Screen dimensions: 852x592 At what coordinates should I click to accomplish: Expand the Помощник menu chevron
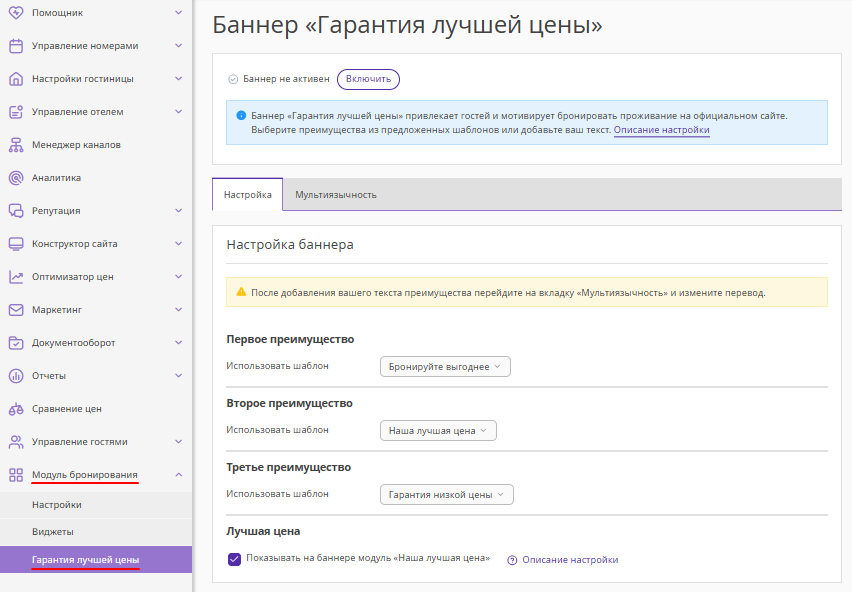pyautogui.click(x=178, y=12)
